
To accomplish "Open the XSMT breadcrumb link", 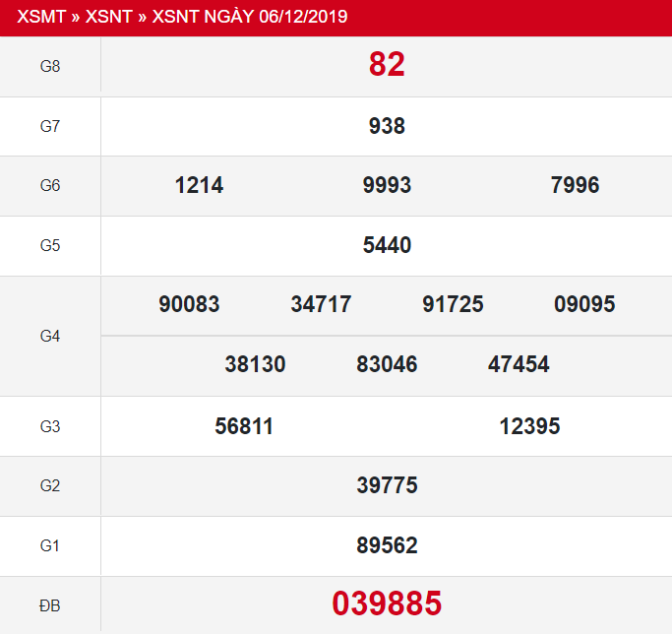I will coord(39,17).
